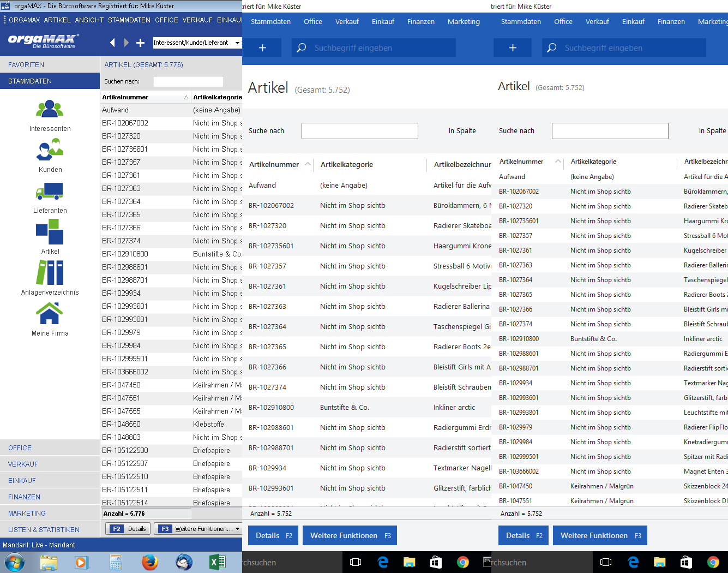This screenshot has height=573, width=728.
Task: Open Interessenten icon in the left sidebar
Action: 50,109
